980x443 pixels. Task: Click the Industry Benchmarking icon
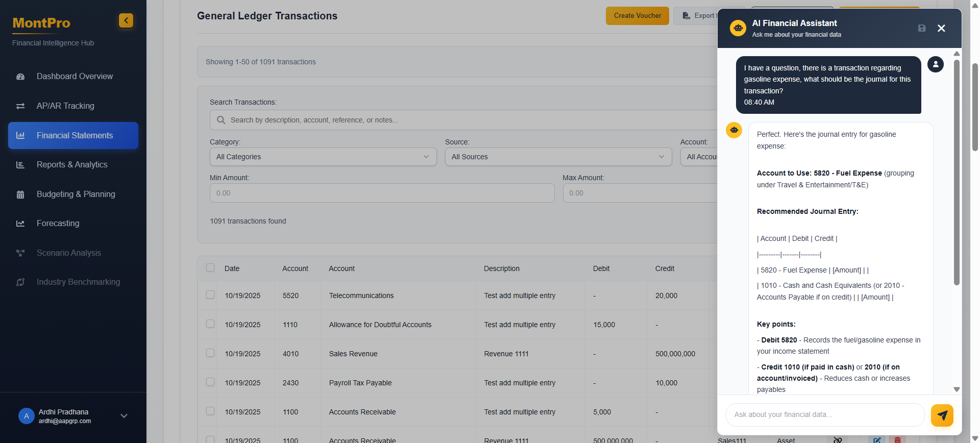(x=20, y=282)
